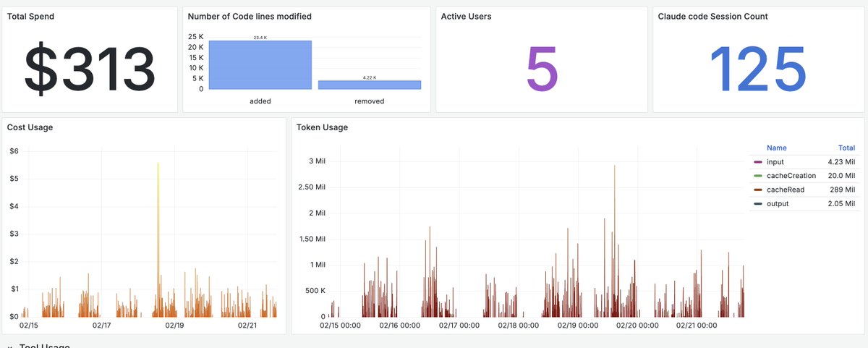The height and width of the screenshot is (348, 868).
Task: Click the added label under the bar chart
Action: click(x=260, y=101)
